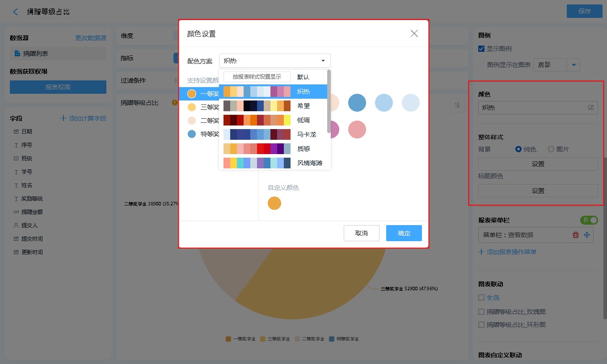Viewport: 607px width, 364px height.
Task: Select the orange custom color swatch
Action: (274, 203)
